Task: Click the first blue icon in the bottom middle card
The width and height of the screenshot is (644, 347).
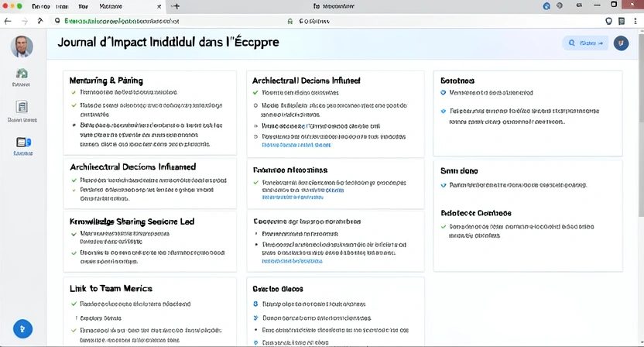Action: coord(255,304)
